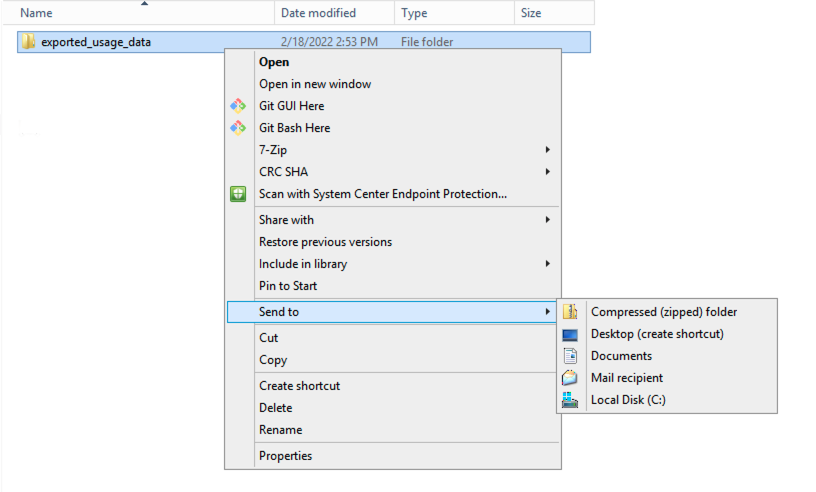Sort files by the Name column header
The width and height of the screenshot is (816, 492).
pyautogui.click(x=36, y=13)
